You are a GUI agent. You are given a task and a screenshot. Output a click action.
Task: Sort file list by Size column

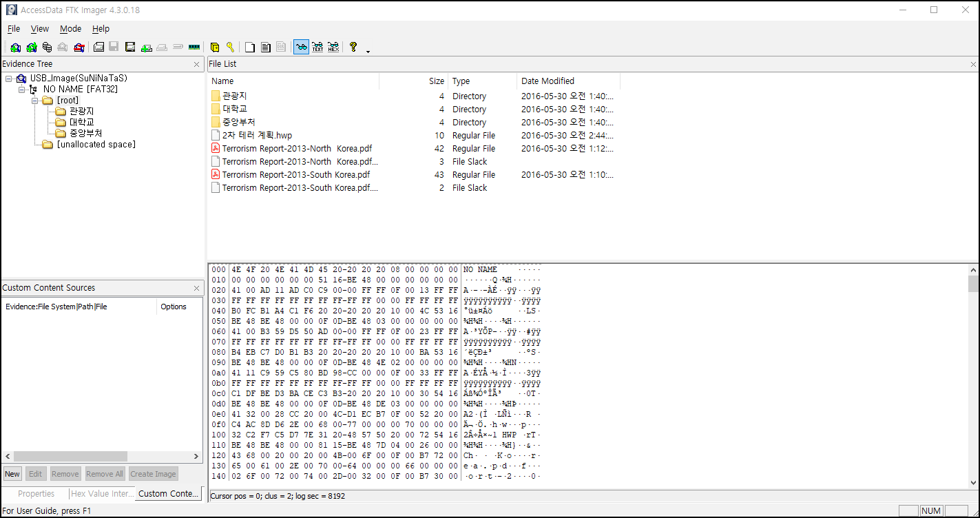pos(414,81)
